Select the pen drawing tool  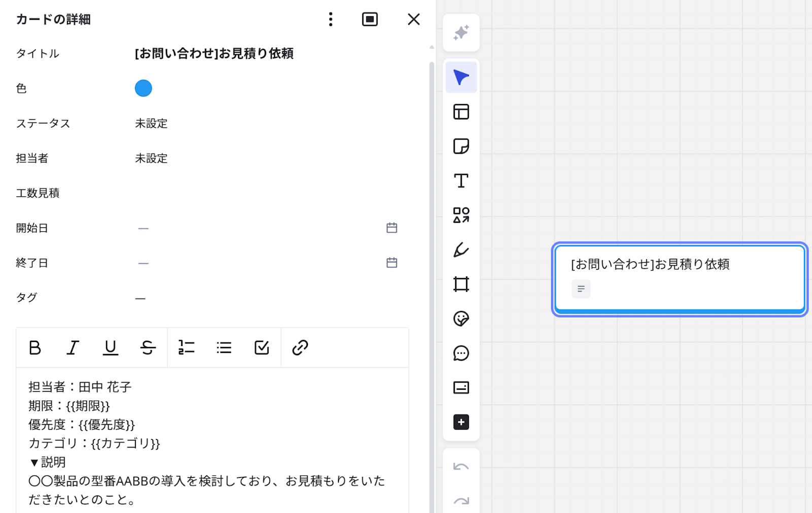pos(461,250)
